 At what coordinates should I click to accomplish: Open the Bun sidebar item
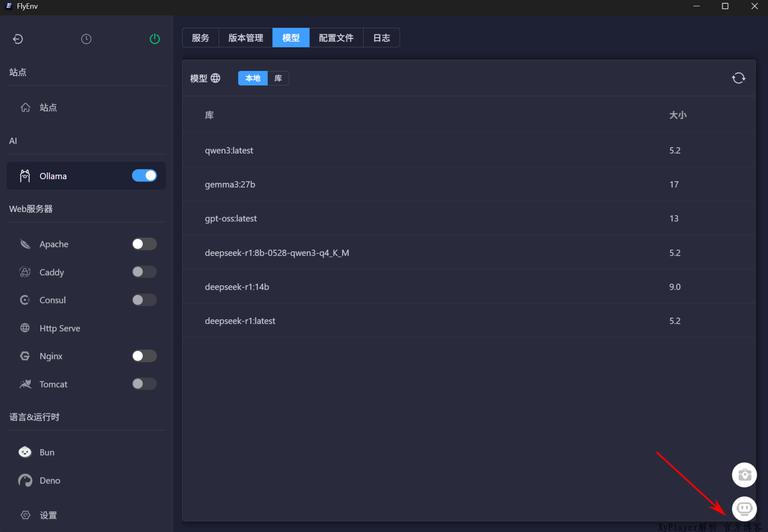[47, 452]
